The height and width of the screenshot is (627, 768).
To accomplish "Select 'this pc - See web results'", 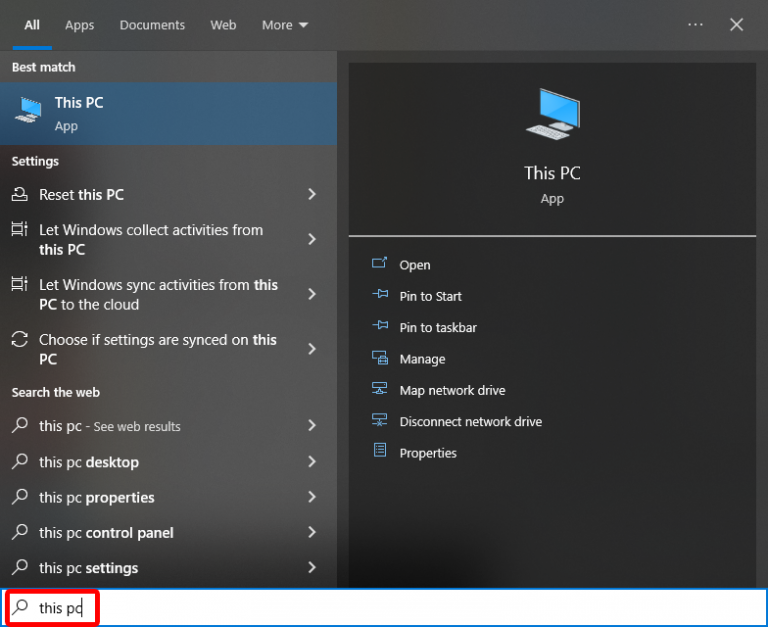I will tap(168, 426).
